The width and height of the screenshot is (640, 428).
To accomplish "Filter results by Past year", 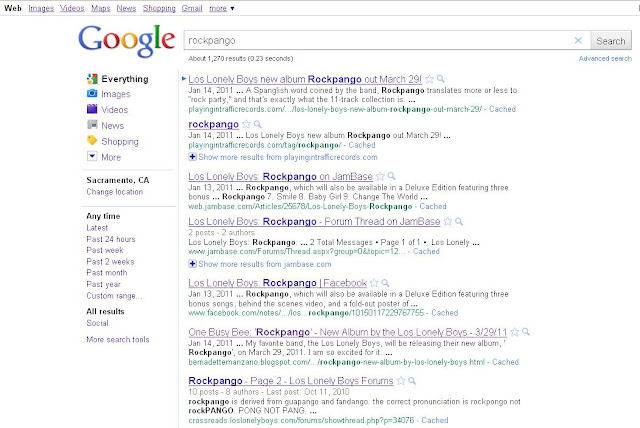I will (x=103, y=284).
